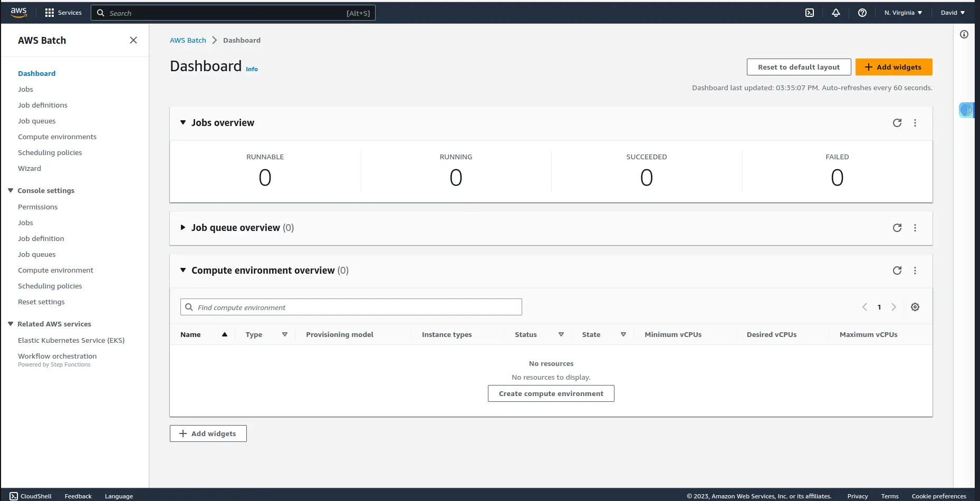Open the info panel icon at right edge
This screenshot has width=980, height=501.
click(964, 34)
